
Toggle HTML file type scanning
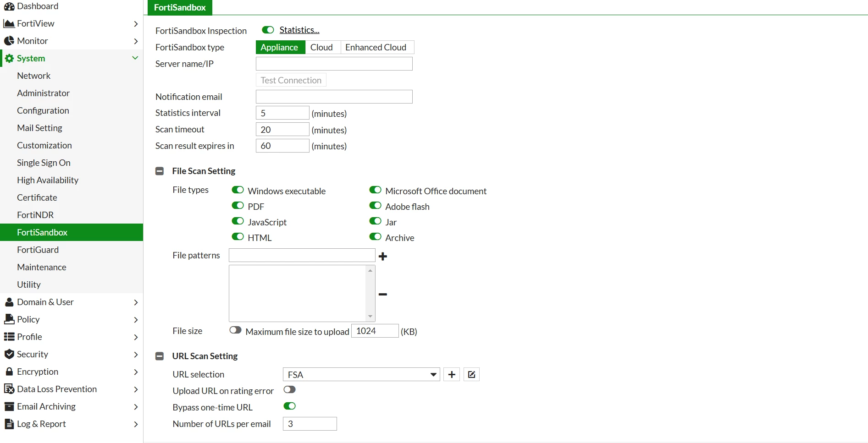point(238,236)
